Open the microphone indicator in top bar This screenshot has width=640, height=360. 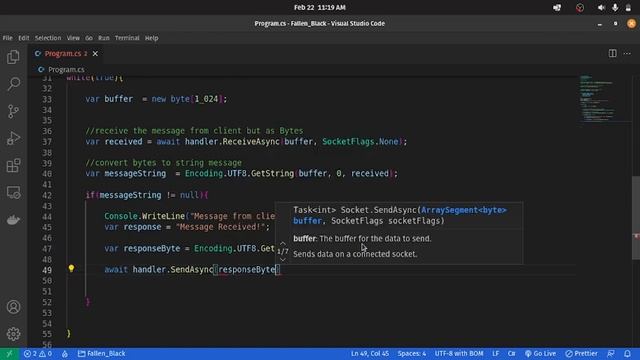click(615, 7)
